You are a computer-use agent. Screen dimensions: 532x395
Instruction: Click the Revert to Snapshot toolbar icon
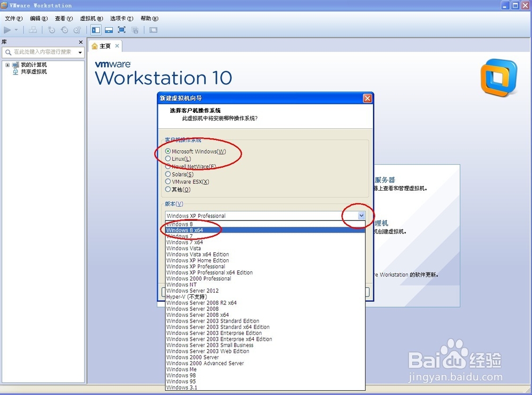tap(64, 30)
